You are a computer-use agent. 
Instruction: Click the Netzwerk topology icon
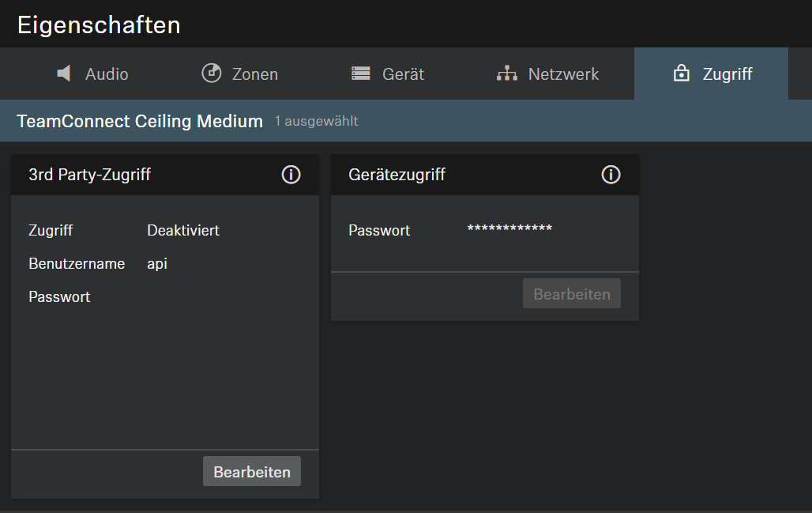coord(506,74)
